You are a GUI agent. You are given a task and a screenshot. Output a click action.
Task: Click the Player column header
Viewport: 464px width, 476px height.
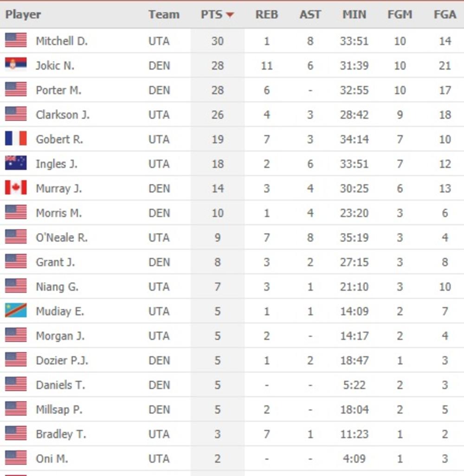[x=23, y=14]
